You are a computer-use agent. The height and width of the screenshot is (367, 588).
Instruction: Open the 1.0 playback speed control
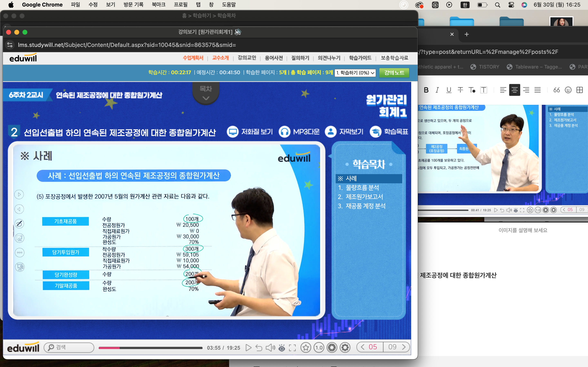(x=319, y=348)
